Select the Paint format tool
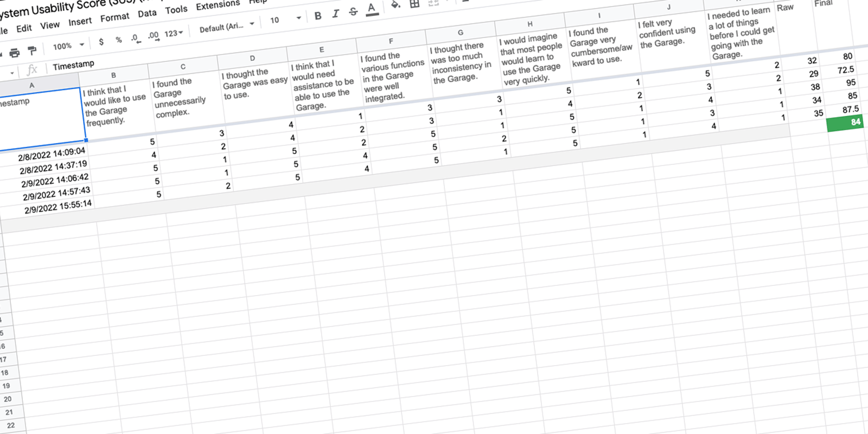This screenshot has height=434, width=868. coord(33,50)
